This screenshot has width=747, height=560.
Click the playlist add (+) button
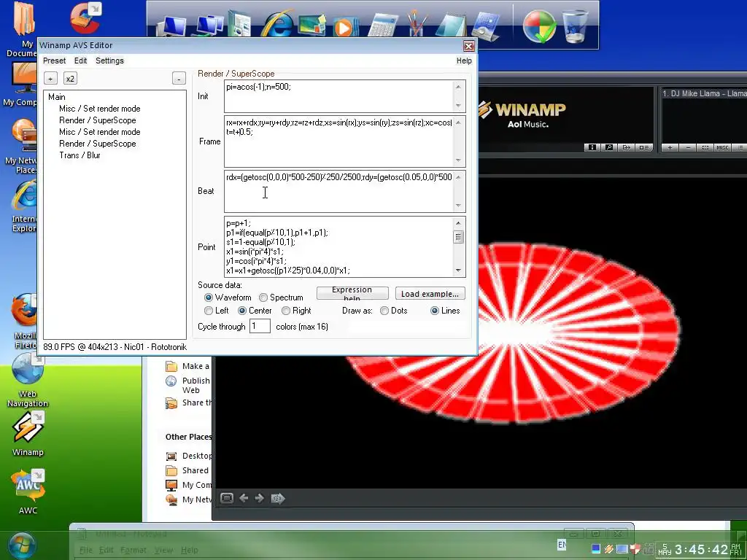click(x=670, y=147)
